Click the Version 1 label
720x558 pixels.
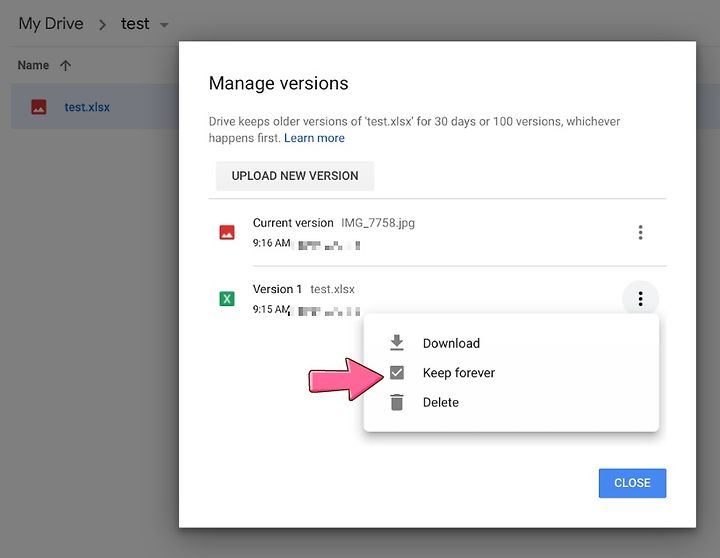pyautogui.click(x=277, y=289)
